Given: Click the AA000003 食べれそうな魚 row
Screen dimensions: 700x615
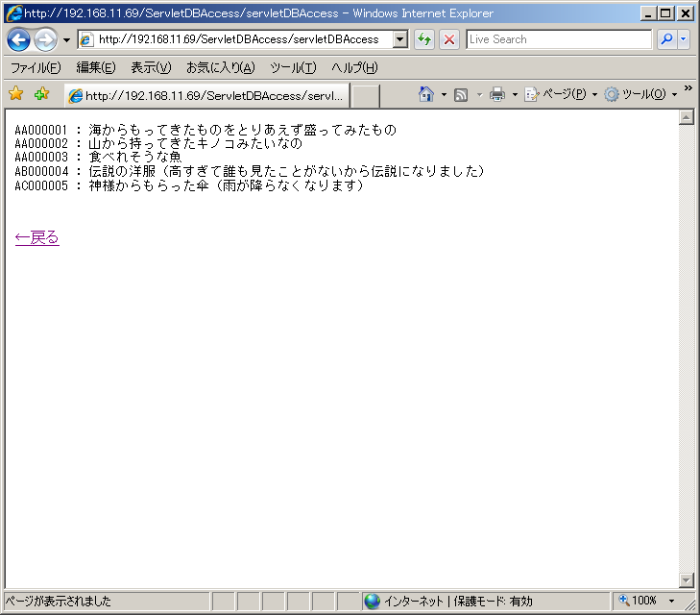Looking at the screenshot, I should 98,158.
